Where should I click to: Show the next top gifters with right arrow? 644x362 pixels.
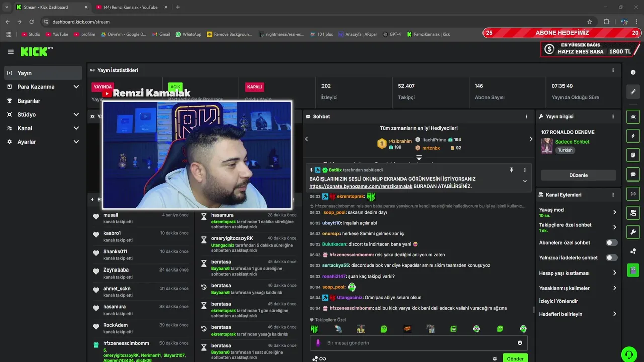click(x=531, y=139)
